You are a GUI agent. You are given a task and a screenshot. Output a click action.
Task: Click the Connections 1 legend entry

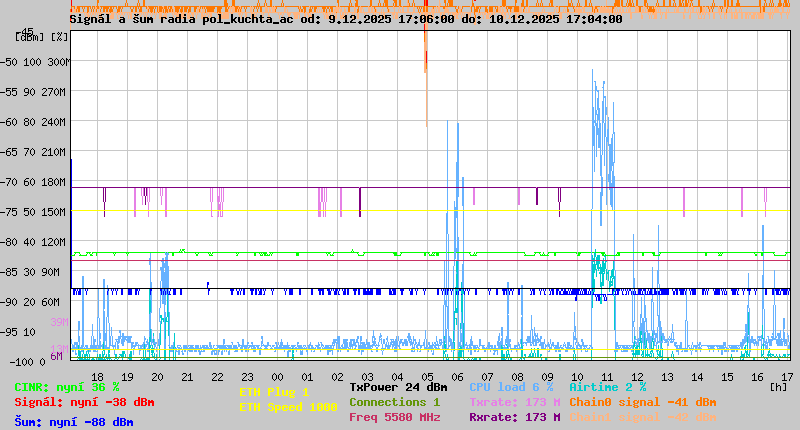394,402
